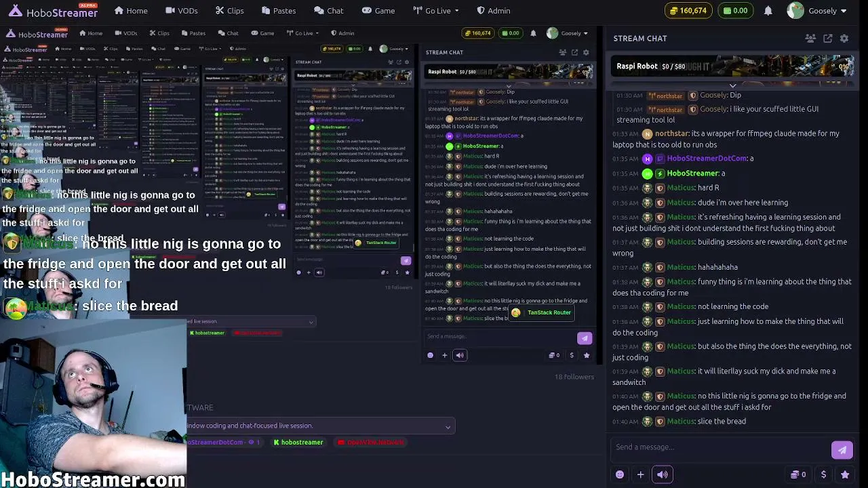Click the gold hobo coins balance 160,674

pos(688,11)
